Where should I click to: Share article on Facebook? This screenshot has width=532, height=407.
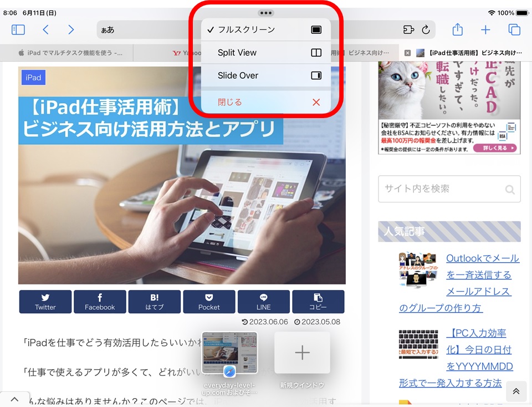100,302
